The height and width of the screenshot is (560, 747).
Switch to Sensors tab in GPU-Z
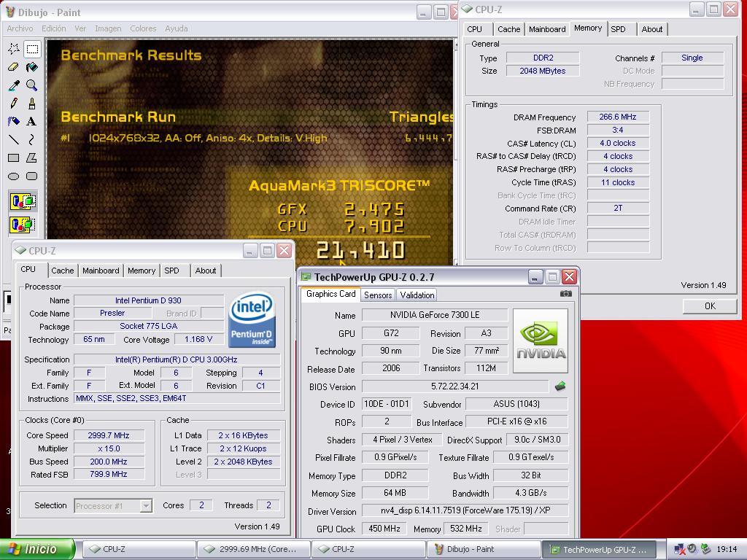coord(378,295)
